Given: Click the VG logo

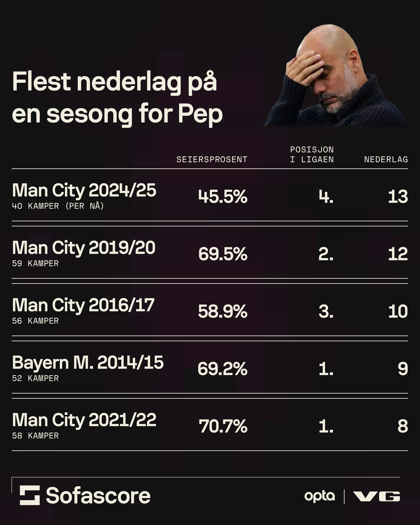Looking at the screenshot, I should pyautogui.click(x=376, y=496).
